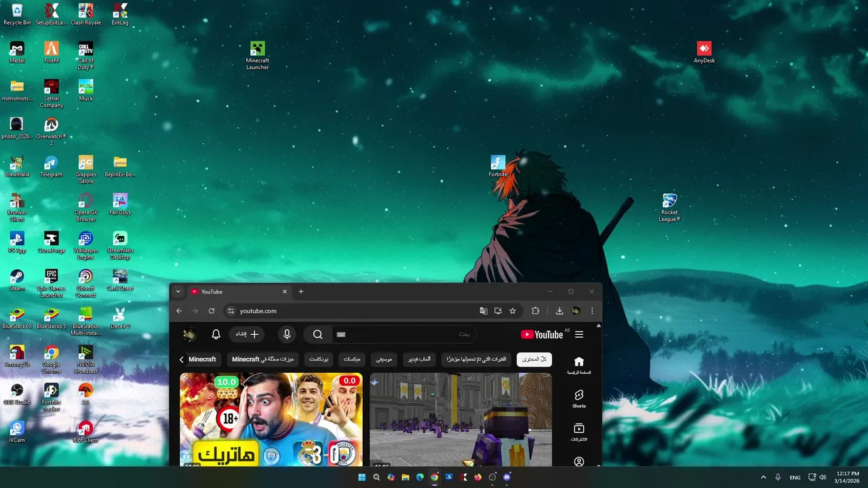Select the Among Us desktop icon

pyautogui.click(x=17, y=356)
